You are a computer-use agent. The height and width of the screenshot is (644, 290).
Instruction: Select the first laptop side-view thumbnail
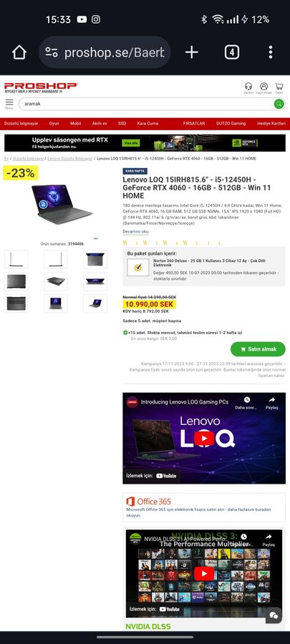click(16, 260)
